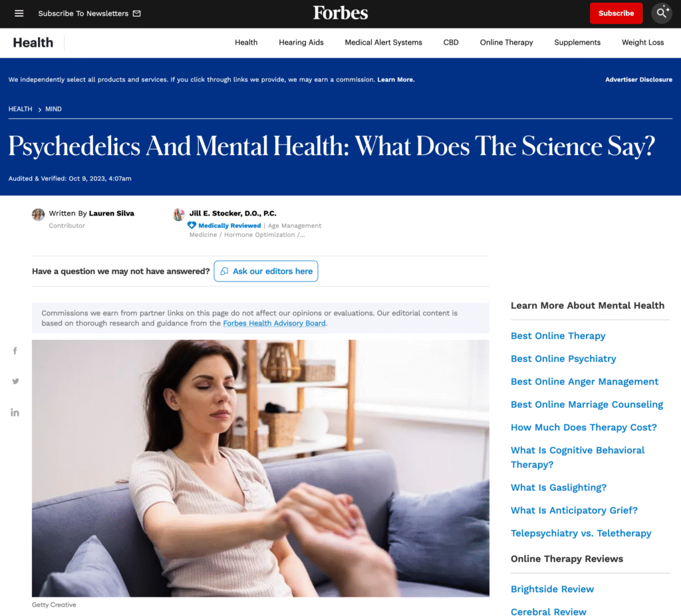The height and width of the screenshot is (616, 681).
Task: Open What Is Gaslighting? sidebar link
Action: 559,488
